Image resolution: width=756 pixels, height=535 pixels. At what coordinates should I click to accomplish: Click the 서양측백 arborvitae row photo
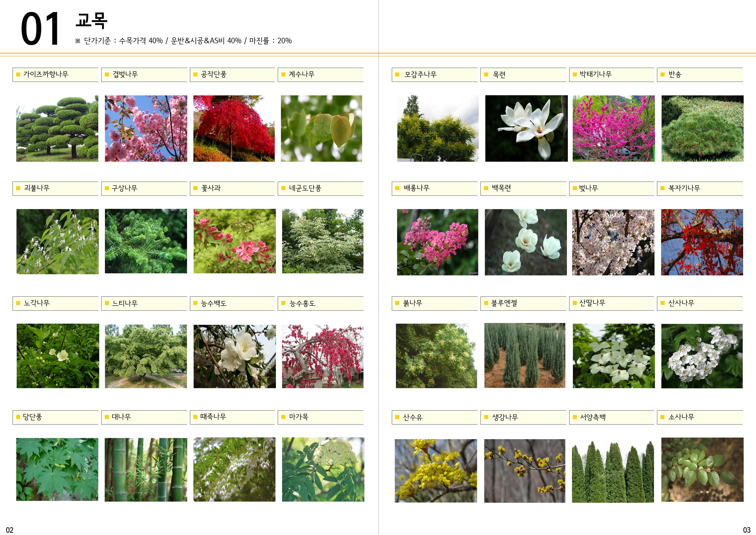pyautogui.click(x=613, y=472)
